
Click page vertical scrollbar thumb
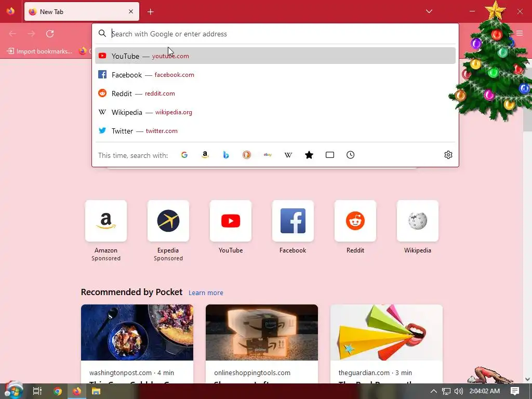[527, 98]
